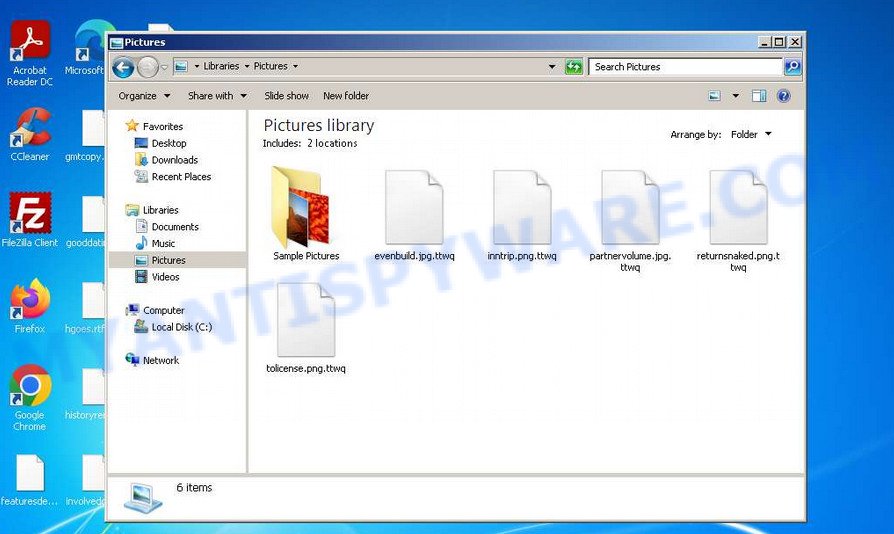
Task: Maximize the Pictures window
Action: [x=779, y=42]
